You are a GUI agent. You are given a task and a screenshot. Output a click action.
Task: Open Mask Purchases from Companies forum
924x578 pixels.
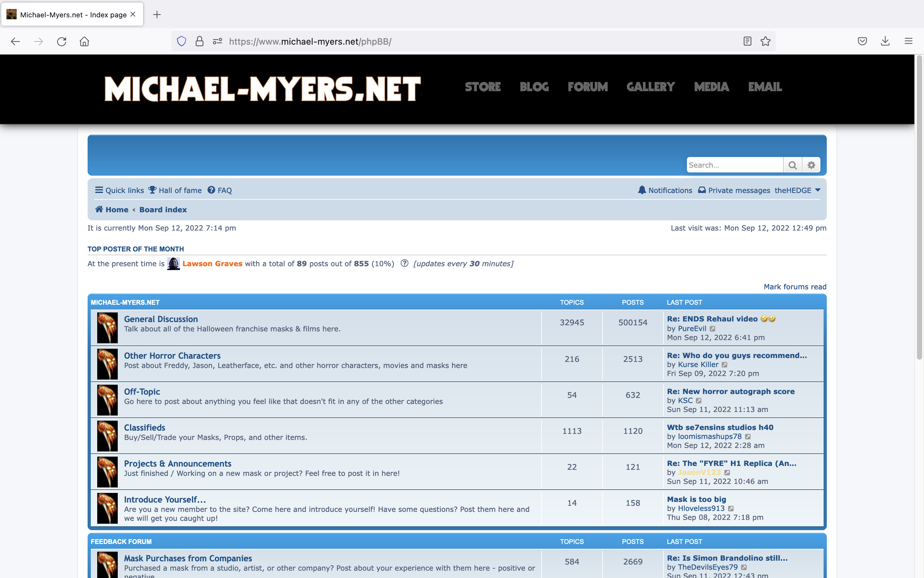188,558
